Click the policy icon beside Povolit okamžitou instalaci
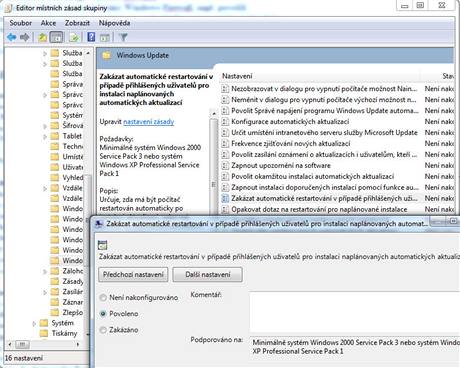460x368 pixels. [x=225, y=177]
